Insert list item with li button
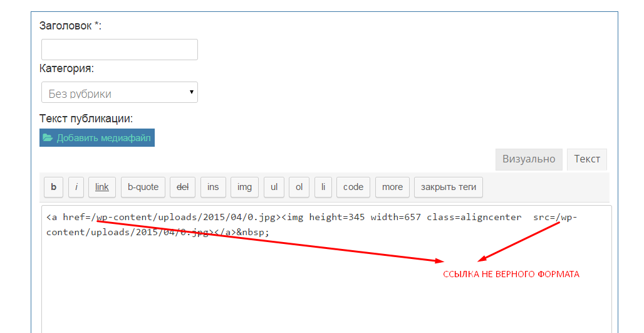 coord(323,187)
